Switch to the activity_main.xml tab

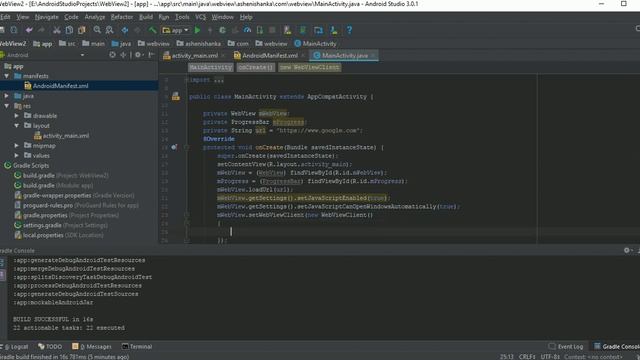click(x=194, y=56)
